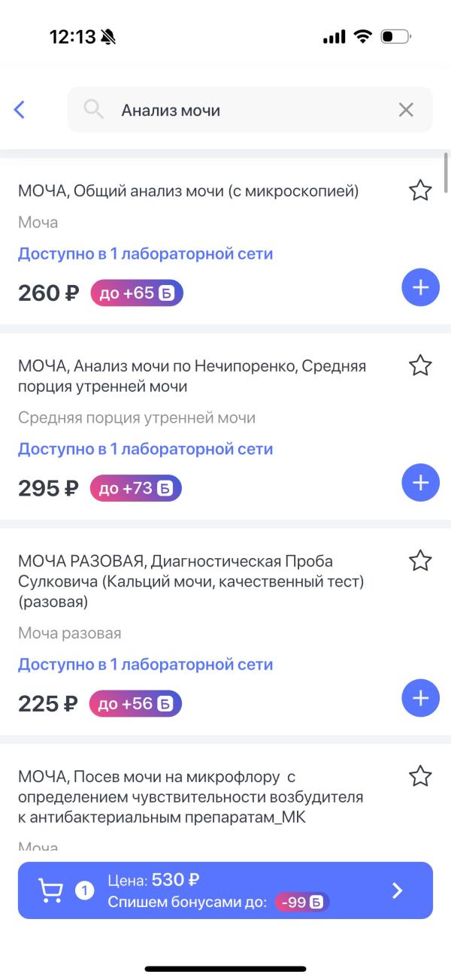This screenshot has height=980, width=451.
Task: Tap the "до +65" bonus badge
Action: point(137,293)
